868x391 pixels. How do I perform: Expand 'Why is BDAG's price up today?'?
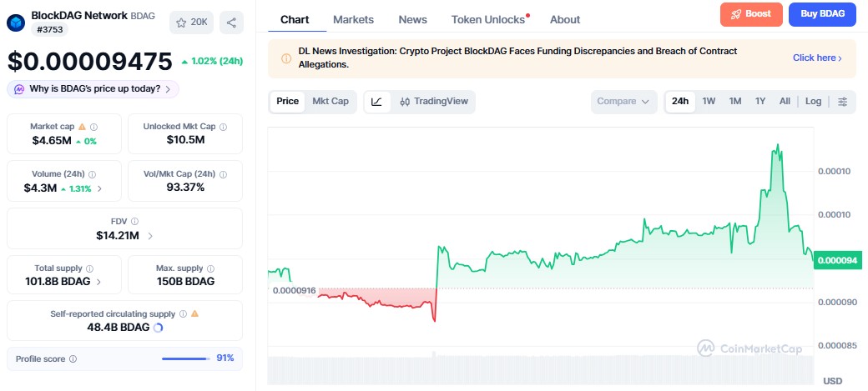coord(93,89)
